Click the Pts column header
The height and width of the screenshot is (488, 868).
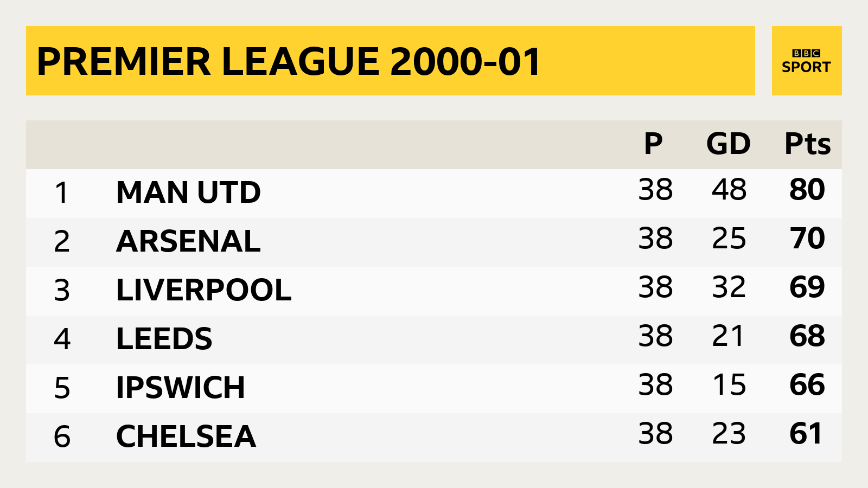click(807, 144)
